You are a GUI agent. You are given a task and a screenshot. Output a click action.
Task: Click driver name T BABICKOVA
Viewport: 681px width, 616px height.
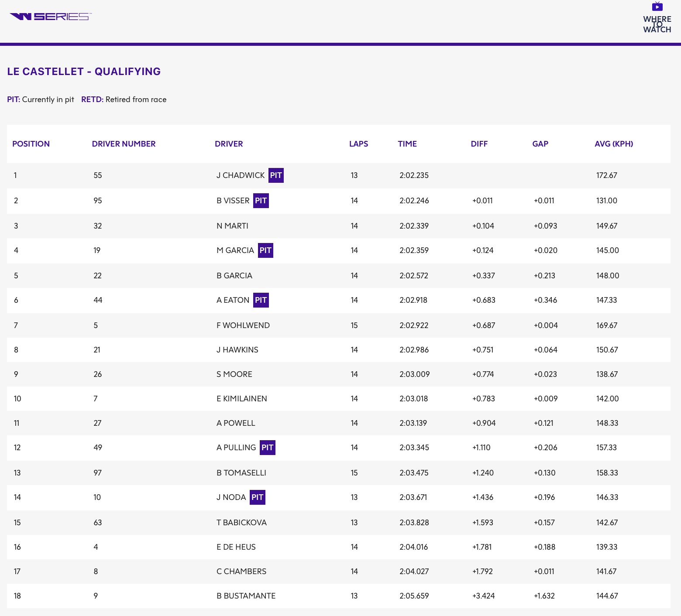click(241, 523)
